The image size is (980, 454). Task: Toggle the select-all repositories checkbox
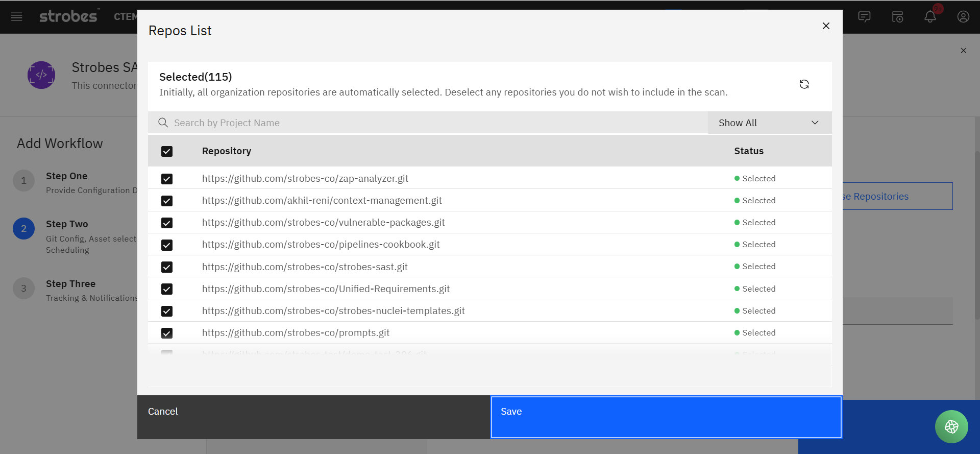click(167, 151)
